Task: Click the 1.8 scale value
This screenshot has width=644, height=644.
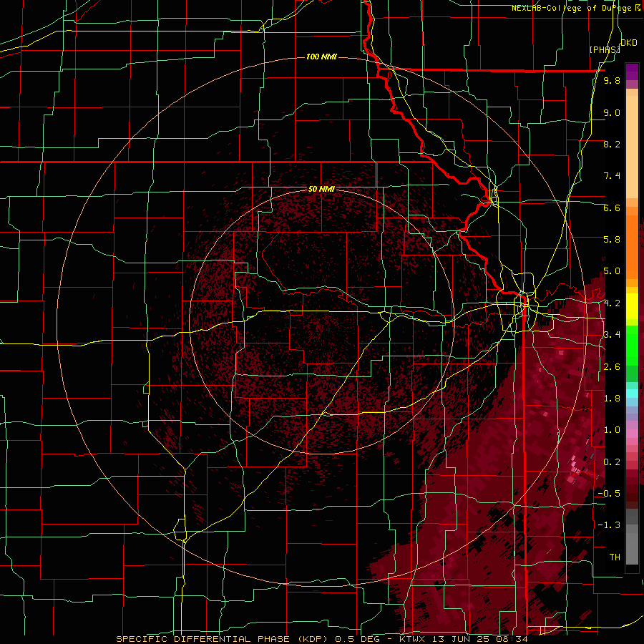Action: click(x=612, y=398)
